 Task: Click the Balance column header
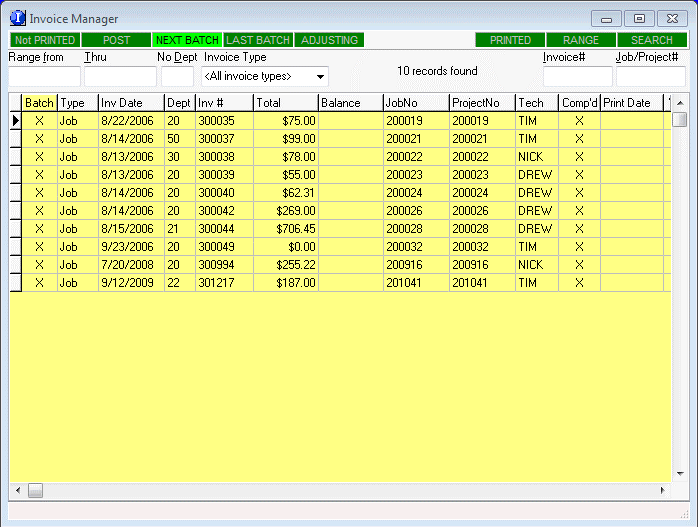[x=351, y=103]
